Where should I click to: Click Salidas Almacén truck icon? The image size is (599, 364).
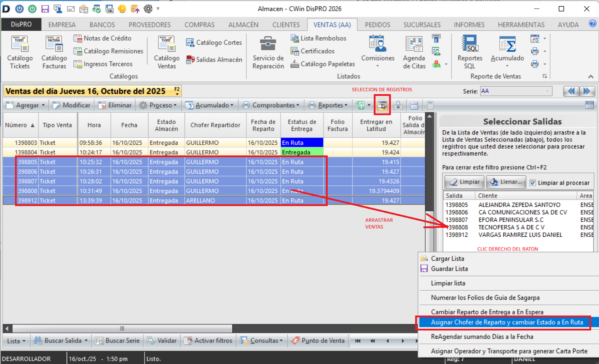coord(190,60)
